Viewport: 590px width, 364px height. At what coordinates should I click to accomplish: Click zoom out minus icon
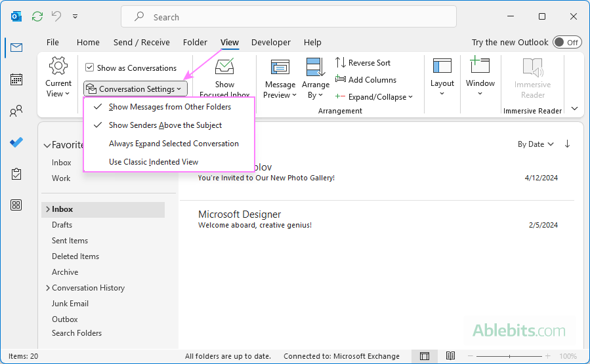[471, 355]
